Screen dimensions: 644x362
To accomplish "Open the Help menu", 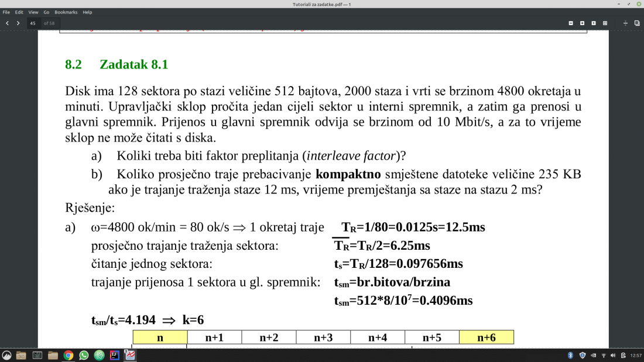I will [87, 12].
